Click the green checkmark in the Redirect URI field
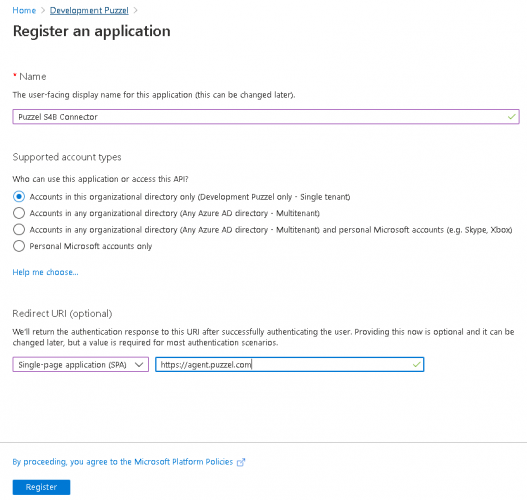The image size is (527, 500). pos(416,364)
